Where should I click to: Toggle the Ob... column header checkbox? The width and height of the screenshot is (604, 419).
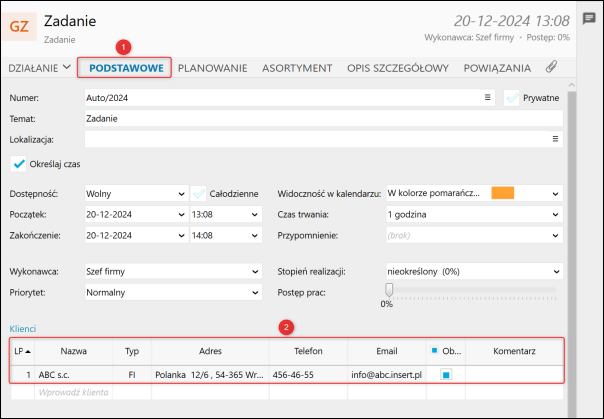[x=435, y=350]
